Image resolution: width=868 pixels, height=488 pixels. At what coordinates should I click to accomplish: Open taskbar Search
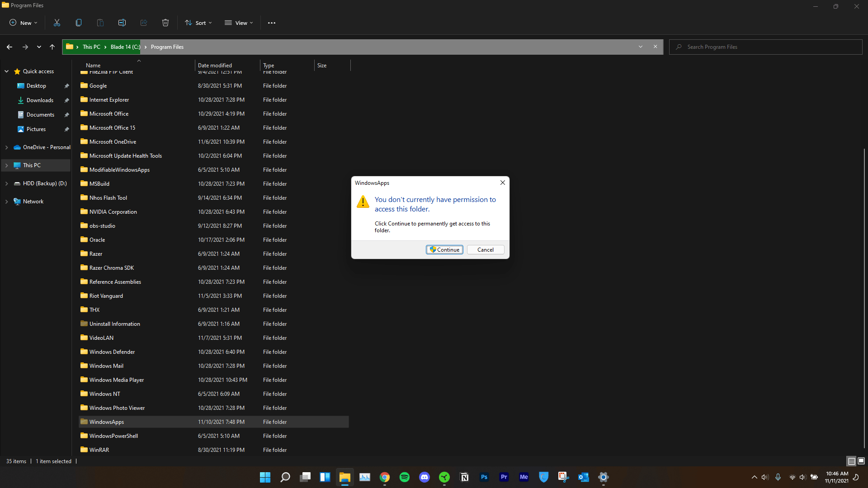tap(285, 477)
